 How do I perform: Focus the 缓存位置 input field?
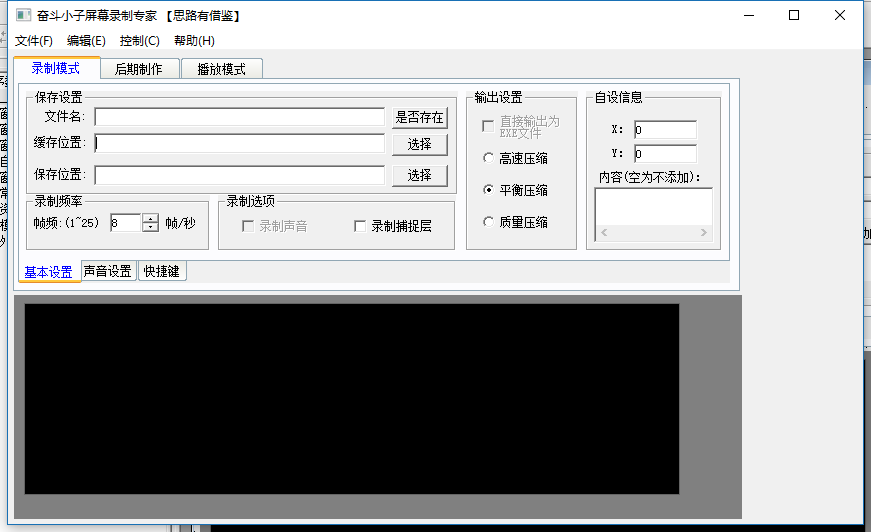click(239, 143)
